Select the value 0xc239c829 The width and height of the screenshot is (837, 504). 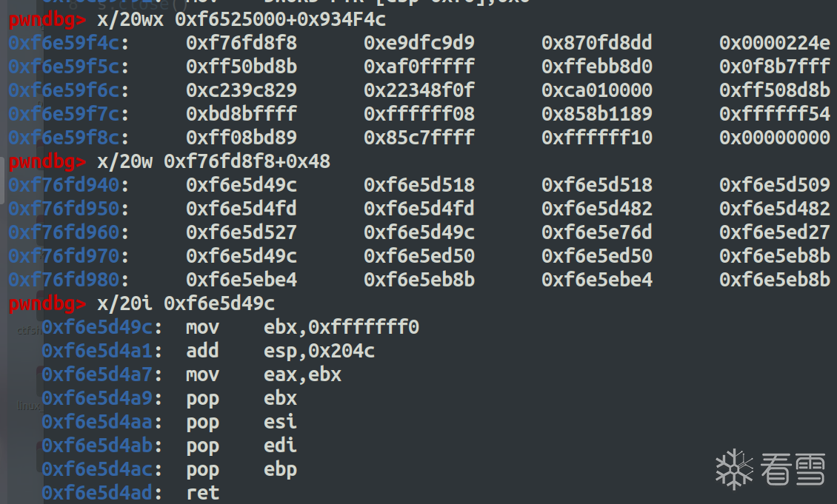241,90
